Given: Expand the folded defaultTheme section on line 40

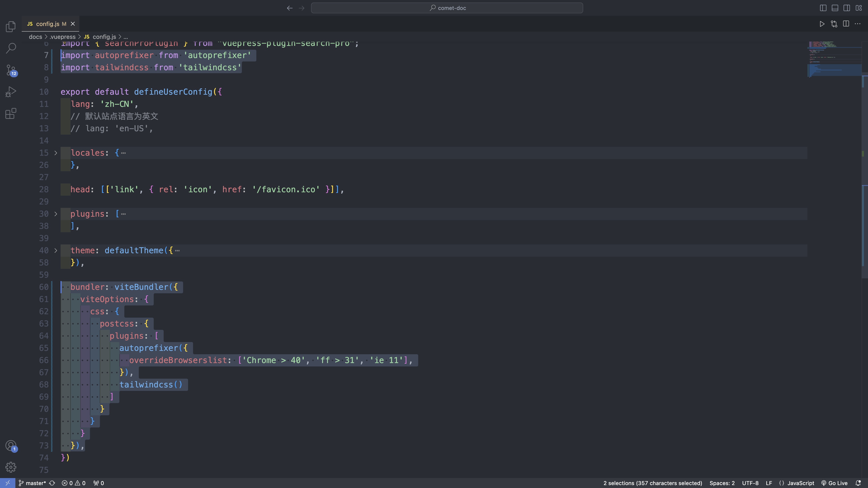Looking at the screenshot, I should coord(56,251).
